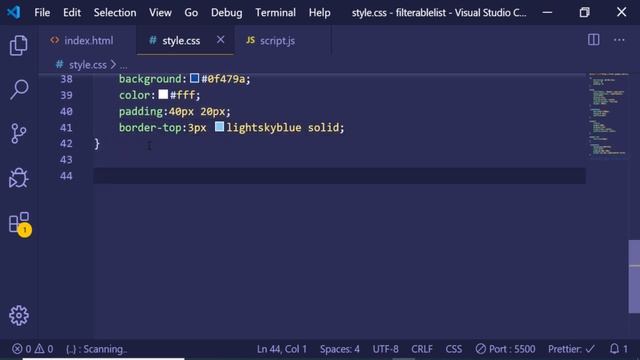
Task: Open the editor More Actions ellipsis
Action: tap(619, 40)
